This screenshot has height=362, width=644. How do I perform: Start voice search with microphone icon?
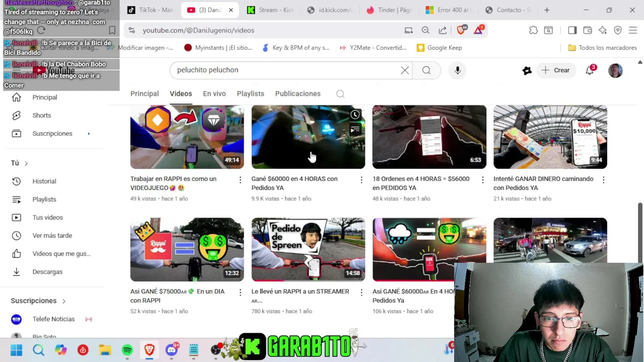coord(457,70)
